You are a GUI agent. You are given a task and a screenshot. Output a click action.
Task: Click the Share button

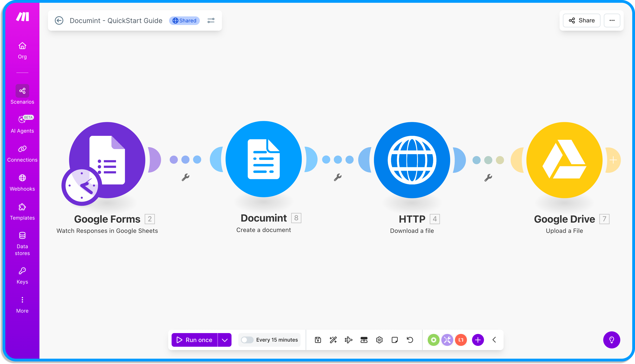(x=581, y=20)
